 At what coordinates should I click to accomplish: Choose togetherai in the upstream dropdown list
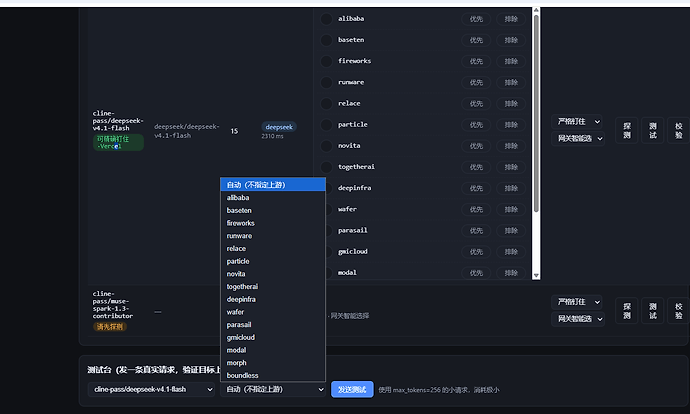[x=273, y=286]
